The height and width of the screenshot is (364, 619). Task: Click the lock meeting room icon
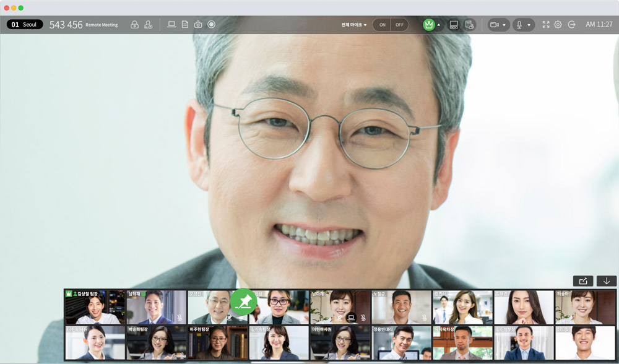tap(134, 25)
